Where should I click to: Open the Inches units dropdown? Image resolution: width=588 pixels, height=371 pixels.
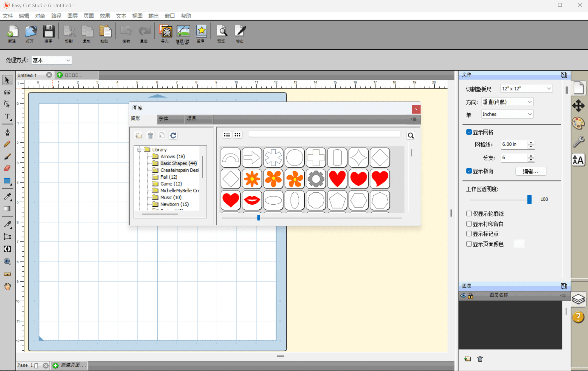507,114
